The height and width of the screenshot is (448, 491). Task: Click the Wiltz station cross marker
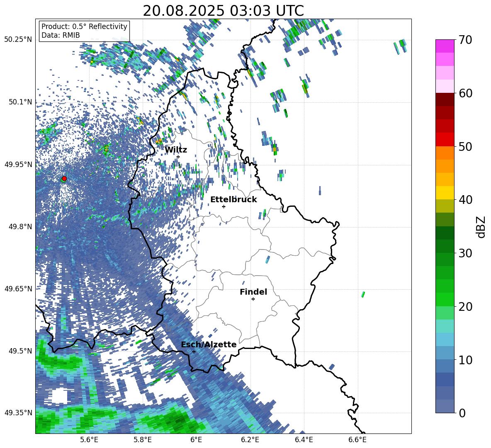pos(178,157)
